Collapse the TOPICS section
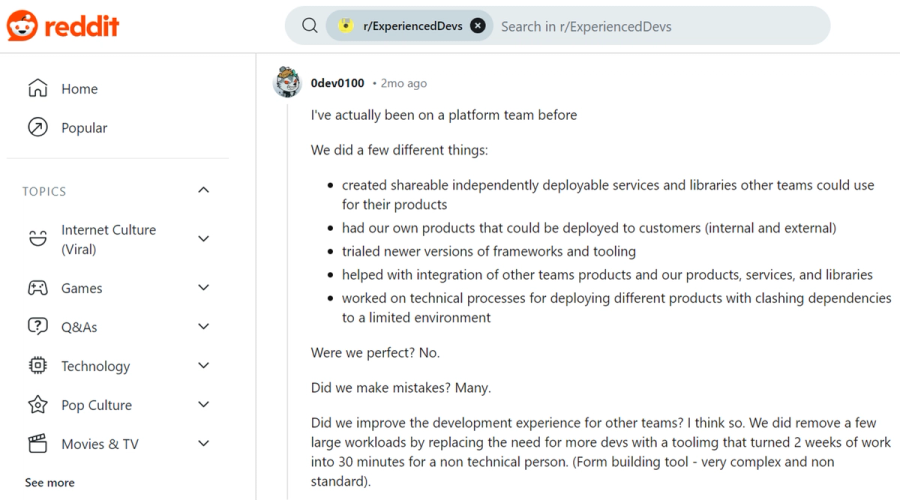The height and width of the screenshot is (500, 900). [204, 190]
